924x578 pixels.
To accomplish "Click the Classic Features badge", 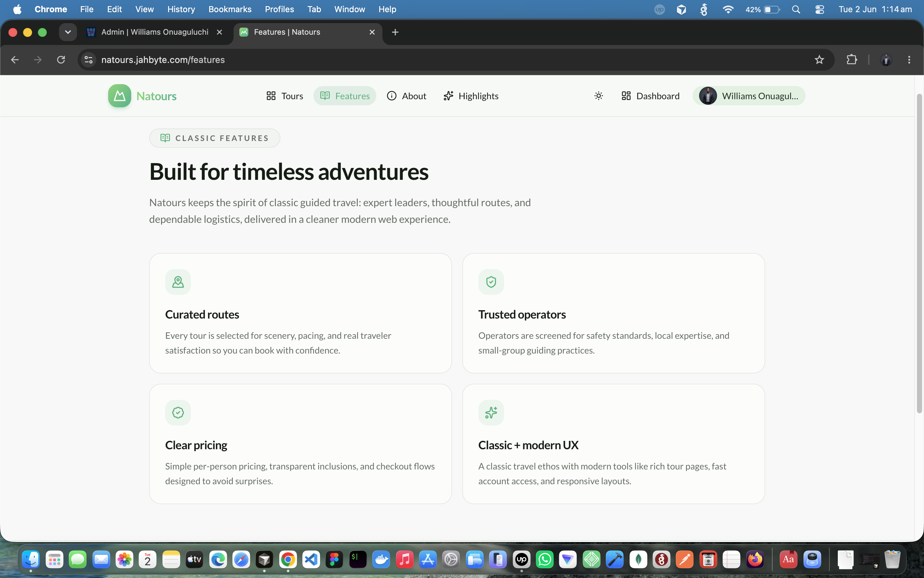I will pyautogui.click(x=215, y=138).
